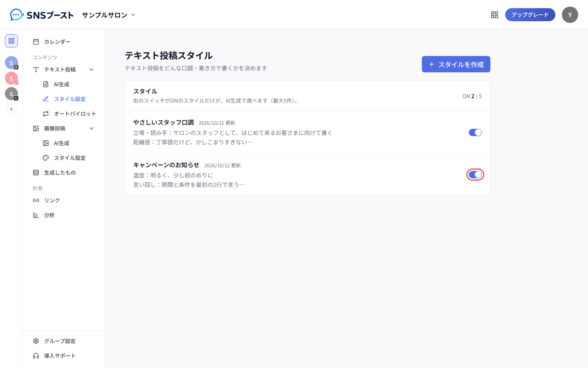Open 導入サポート in the sidebar
Screen dimensions: 588x368
[x=64, y=356]
